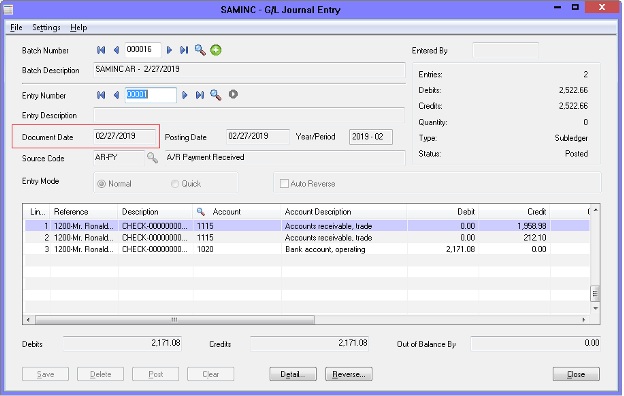Click the Close button
This screenshot has width=624, height=396.
click(576, 374)
